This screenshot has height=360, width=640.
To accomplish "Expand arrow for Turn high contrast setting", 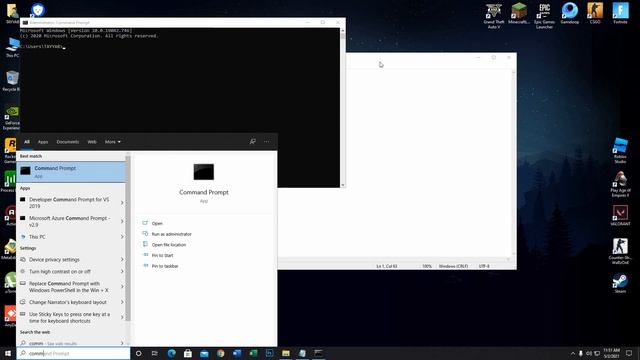I will pyautogui.click(x=122, y=271).
